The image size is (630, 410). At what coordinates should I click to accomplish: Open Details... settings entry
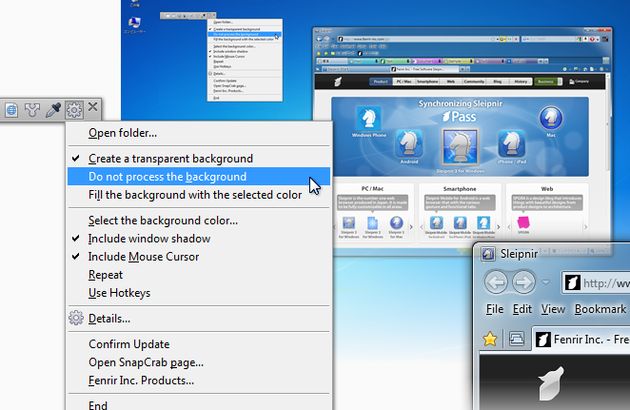pyautogui.click(x=199, y=318)
